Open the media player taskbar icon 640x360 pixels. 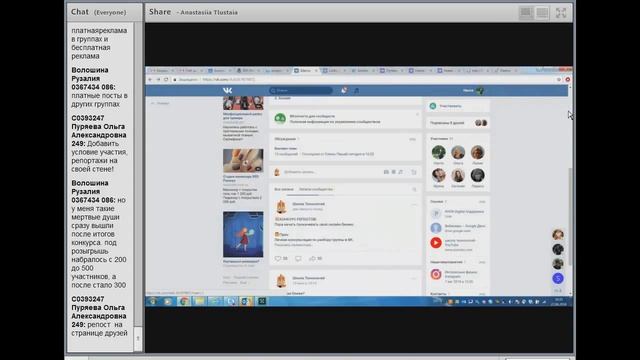pyautogui.click(x=168, y=301)
